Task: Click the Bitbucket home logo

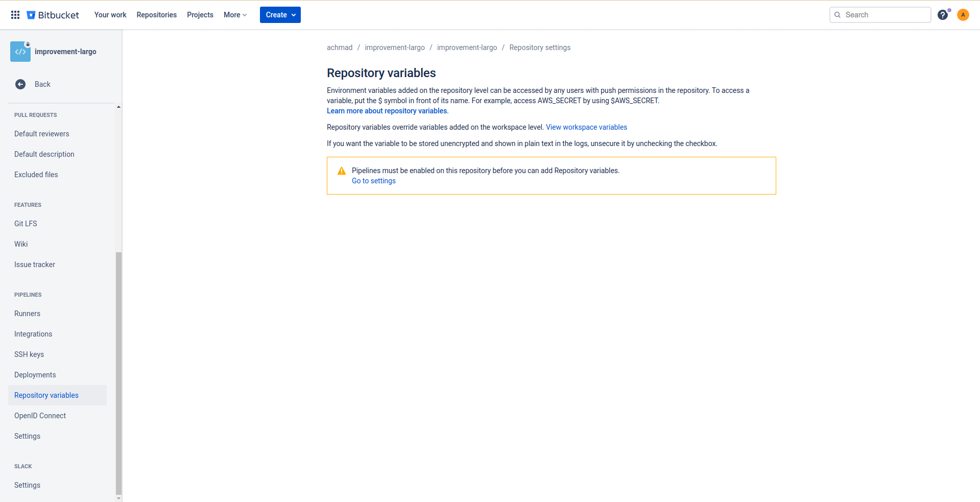Action: click(53, 14)
